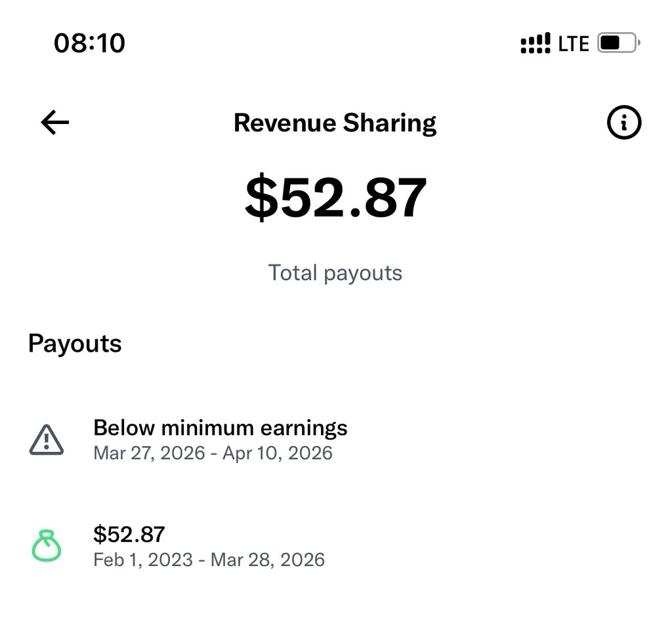Tap the Payouts section heading
The width and height of the screenshot is (672, 635).
point(75,344)
